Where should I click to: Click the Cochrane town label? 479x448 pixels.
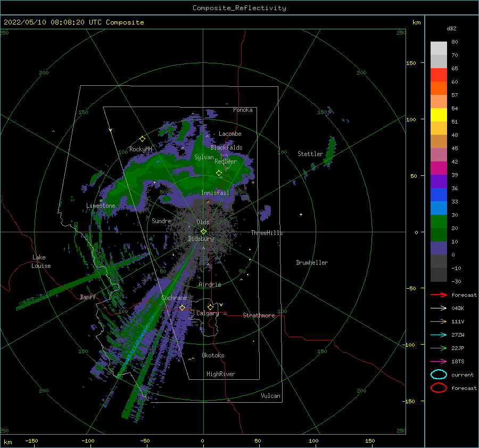point(174,298)
